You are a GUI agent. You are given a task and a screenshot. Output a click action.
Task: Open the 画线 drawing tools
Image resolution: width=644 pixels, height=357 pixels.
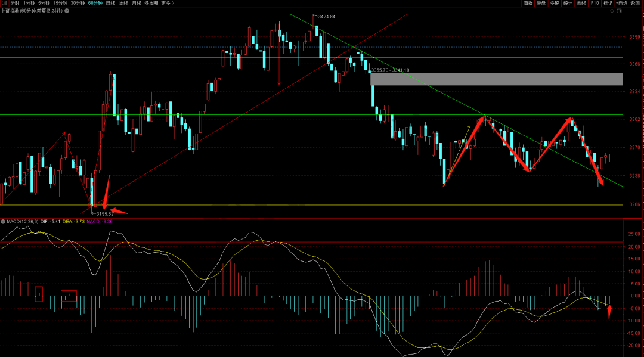(581, 3)
